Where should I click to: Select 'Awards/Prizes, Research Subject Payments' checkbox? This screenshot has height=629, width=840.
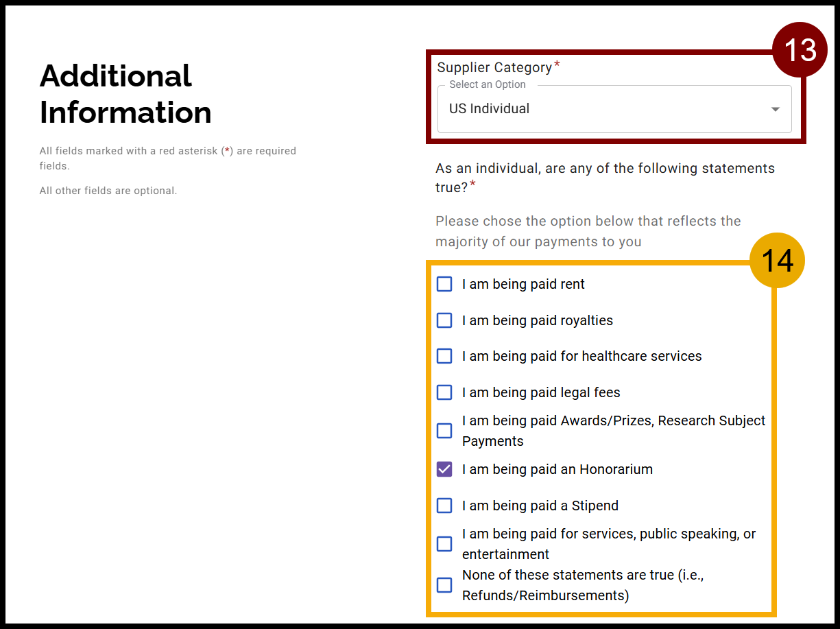tap(444, 430)
